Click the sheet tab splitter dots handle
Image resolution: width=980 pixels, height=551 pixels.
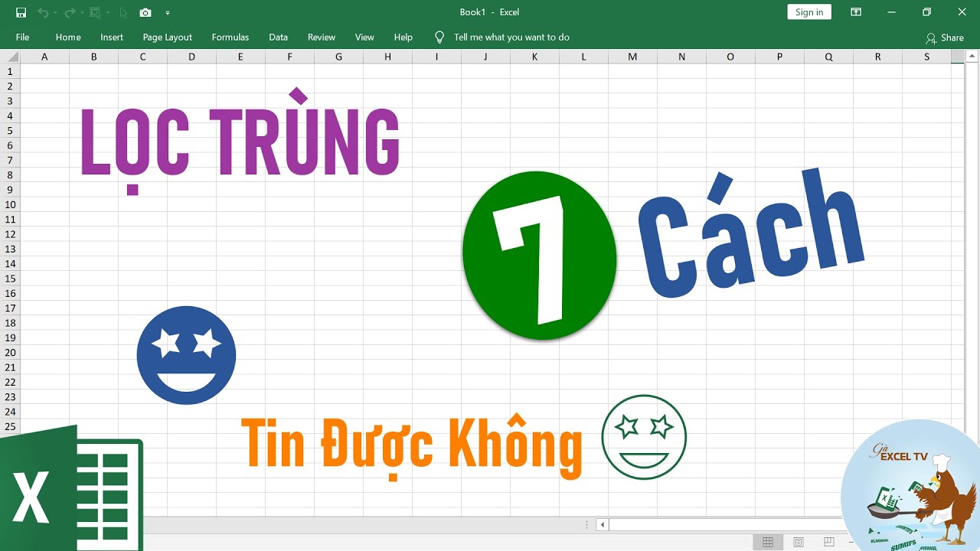pyautogui.click(x=586, y=525)
